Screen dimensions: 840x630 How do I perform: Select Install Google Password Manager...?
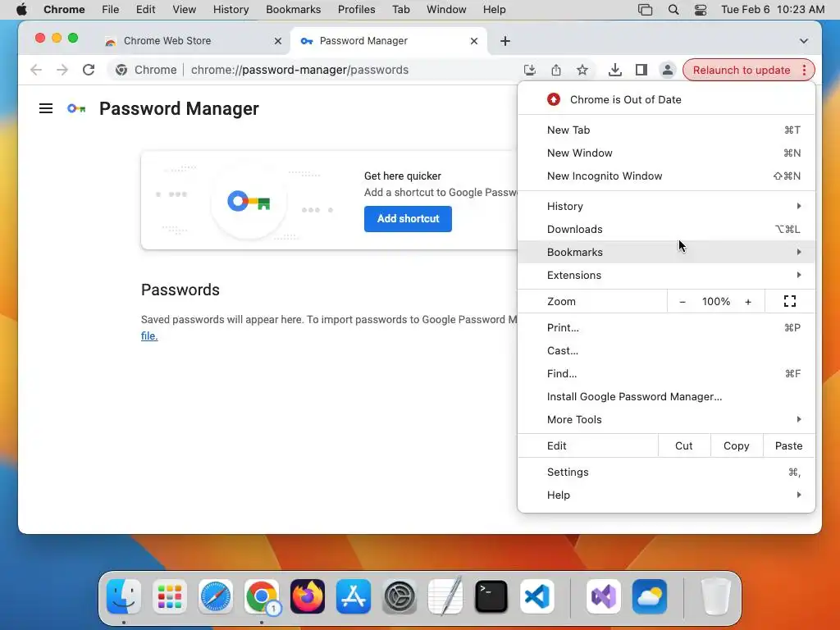click(x=666, y=397)
